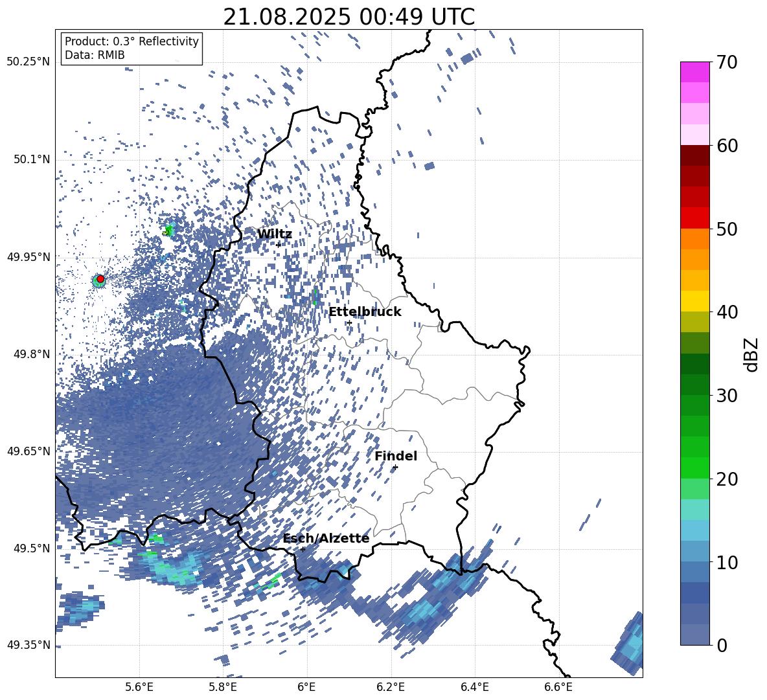Click the 'Data: RMIB' text

(95, 55)
